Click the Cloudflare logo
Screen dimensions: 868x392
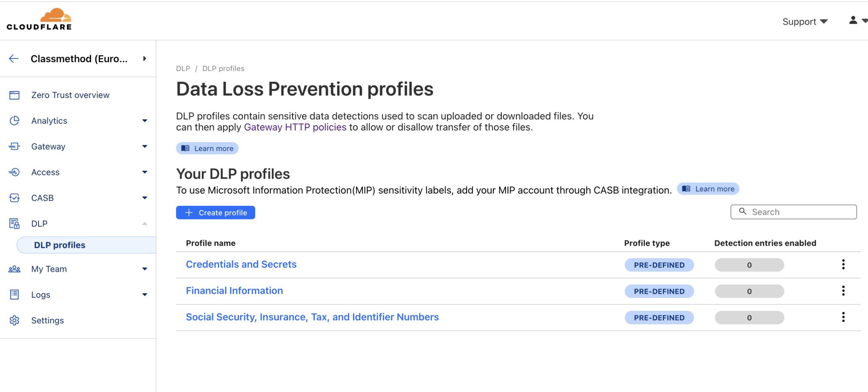39,19
